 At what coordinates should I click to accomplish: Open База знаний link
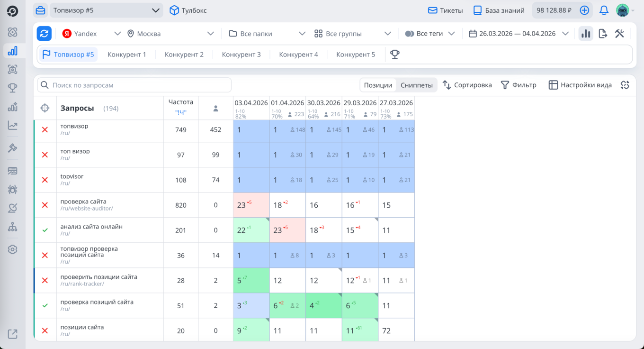click(499, 10)
